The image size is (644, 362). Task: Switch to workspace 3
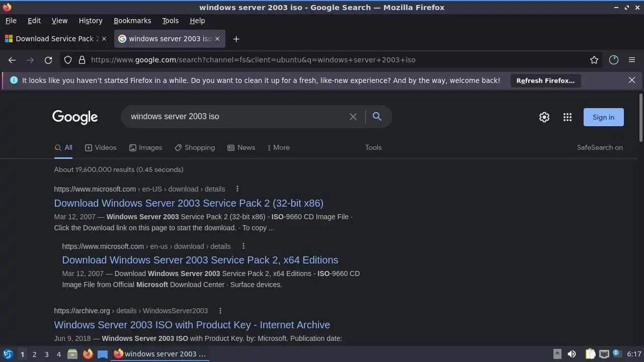pos(46,354)
